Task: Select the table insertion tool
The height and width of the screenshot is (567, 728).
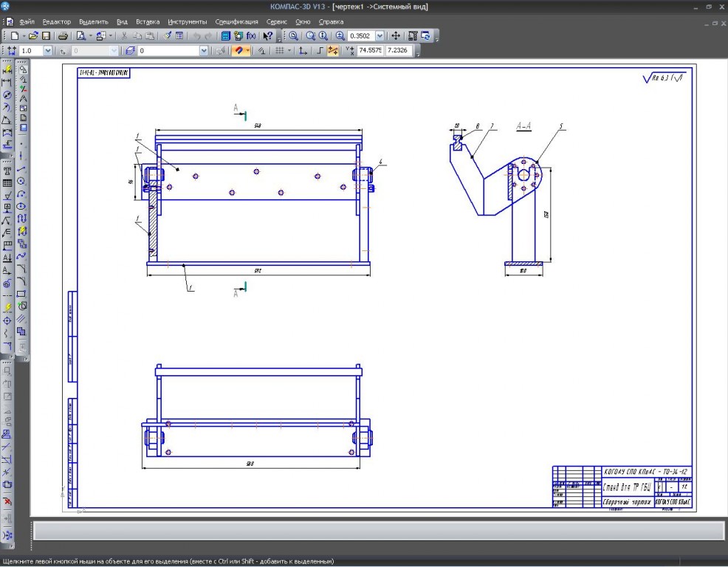Action: point(7,183)
